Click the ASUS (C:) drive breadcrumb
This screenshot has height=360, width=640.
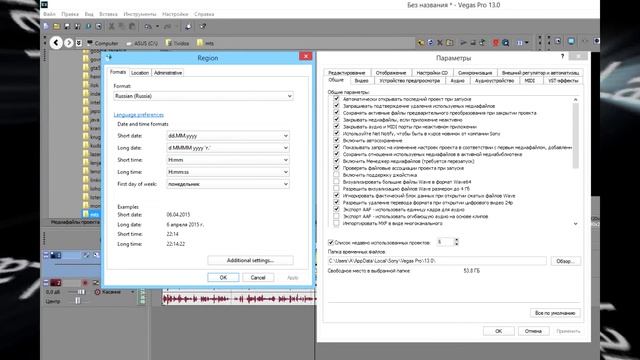pos(142,43)
